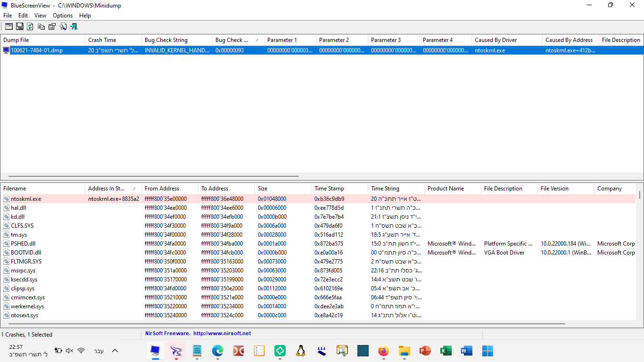Select the kd.dll driver row

(x=318, y=217)
